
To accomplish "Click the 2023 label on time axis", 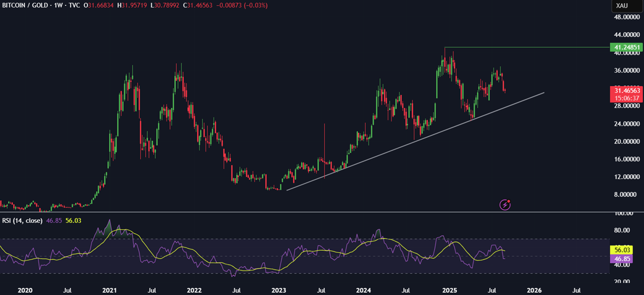I will (279, 290).
